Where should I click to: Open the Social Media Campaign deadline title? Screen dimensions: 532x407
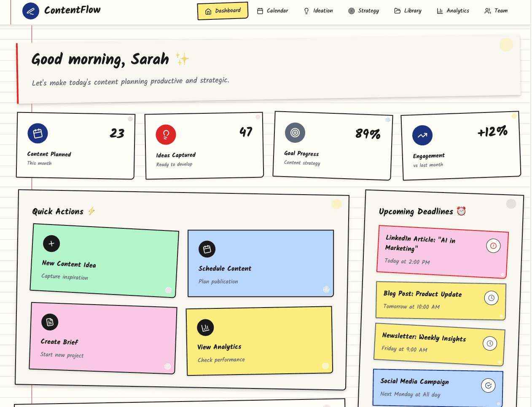[415, 381]
